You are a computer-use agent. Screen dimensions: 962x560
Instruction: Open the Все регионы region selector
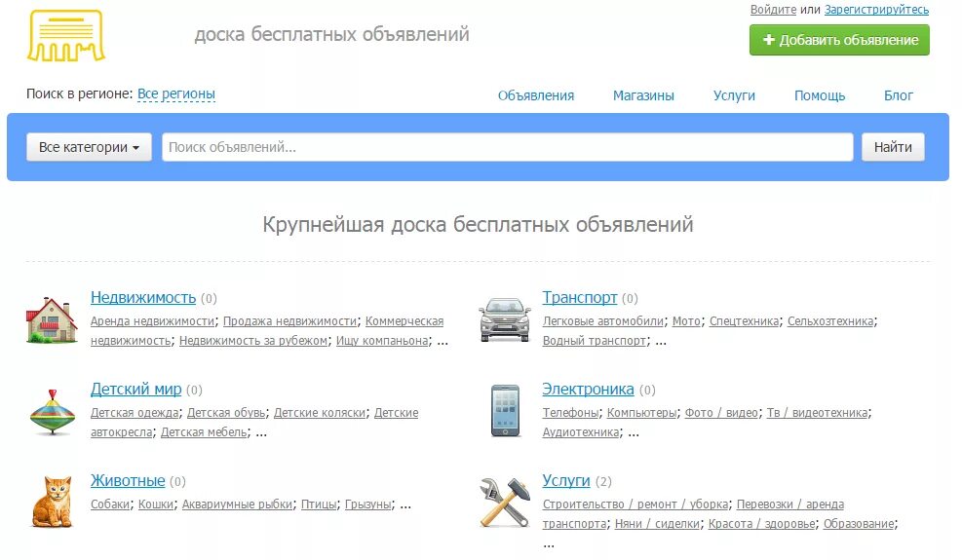[x=176, y=93]
